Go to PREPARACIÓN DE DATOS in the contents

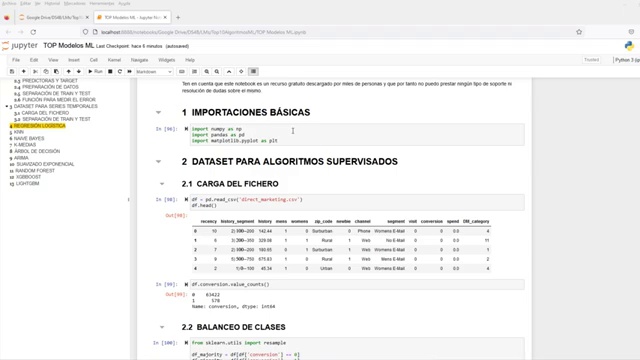coord(50,87)
